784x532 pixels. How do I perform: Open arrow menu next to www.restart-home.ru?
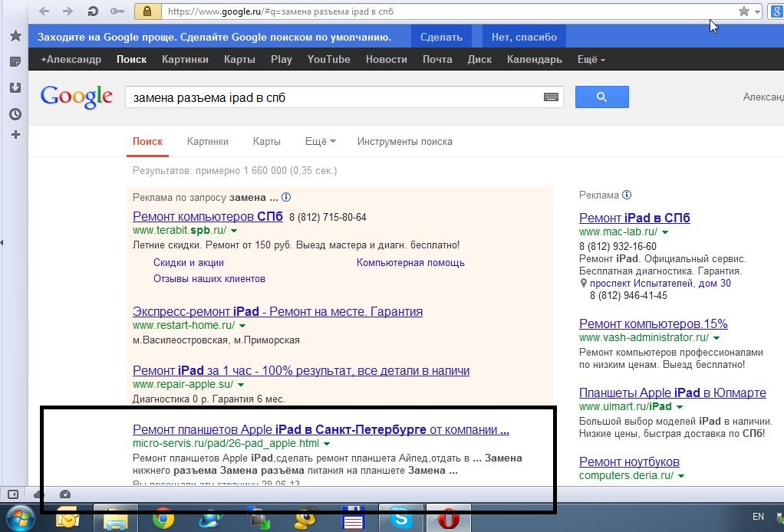pos(242,326)
